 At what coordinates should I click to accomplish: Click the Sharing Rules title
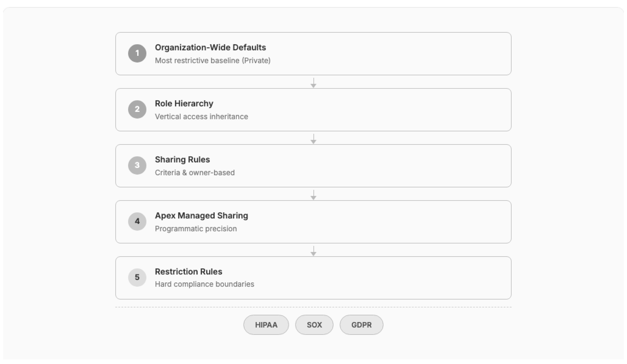(x=182, y=159)
